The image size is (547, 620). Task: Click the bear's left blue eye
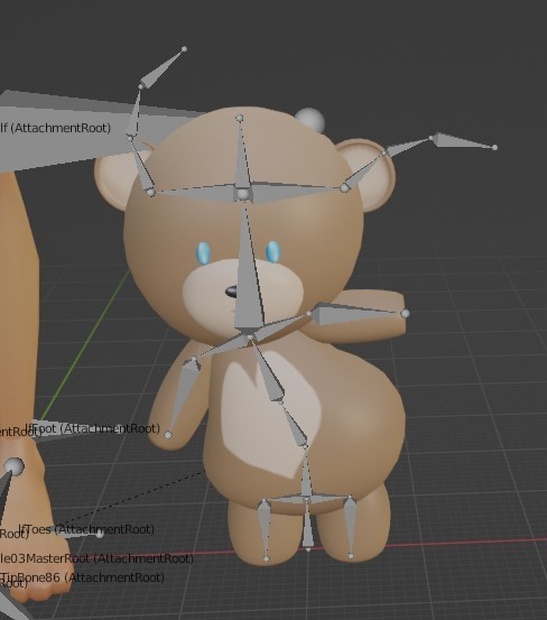pos(203,253)
